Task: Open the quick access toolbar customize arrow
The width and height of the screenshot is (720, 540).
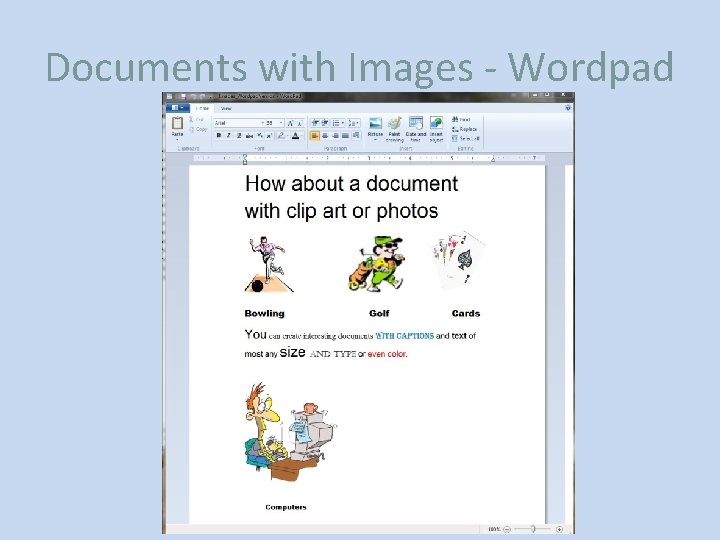Action: pyautogui.click(x=210, y=97)
